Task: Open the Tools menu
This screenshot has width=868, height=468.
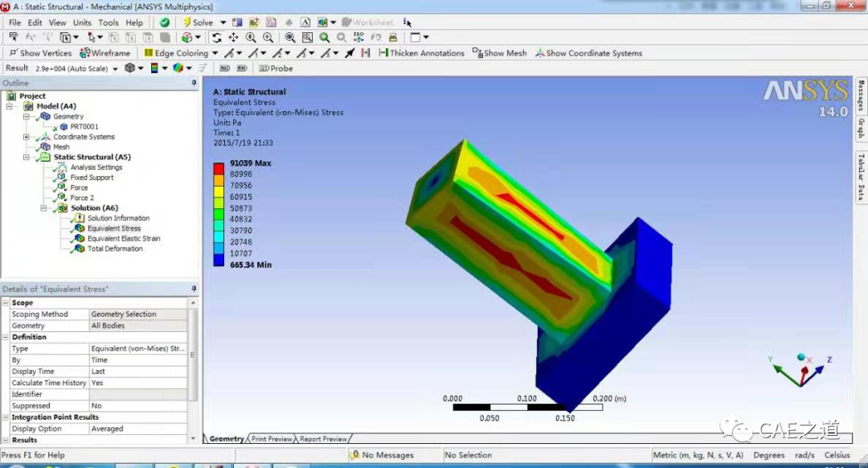Action: [x=108, y=23]
